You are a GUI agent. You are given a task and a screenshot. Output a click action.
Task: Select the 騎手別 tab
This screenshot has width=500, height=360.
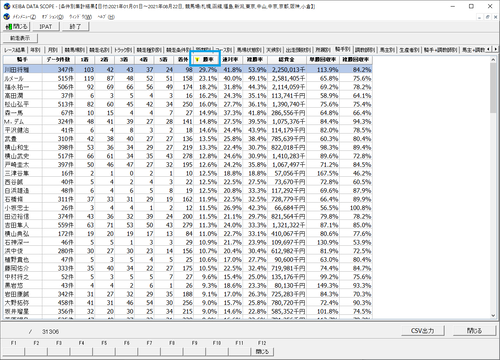pyautogui.click(x=342, y=49)
